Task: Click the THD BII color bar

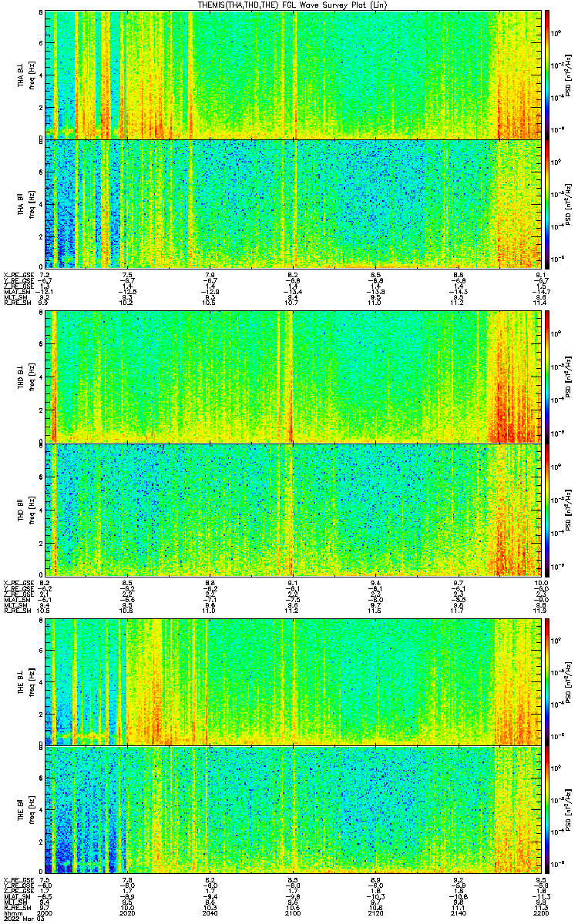Action: point(547,508)
